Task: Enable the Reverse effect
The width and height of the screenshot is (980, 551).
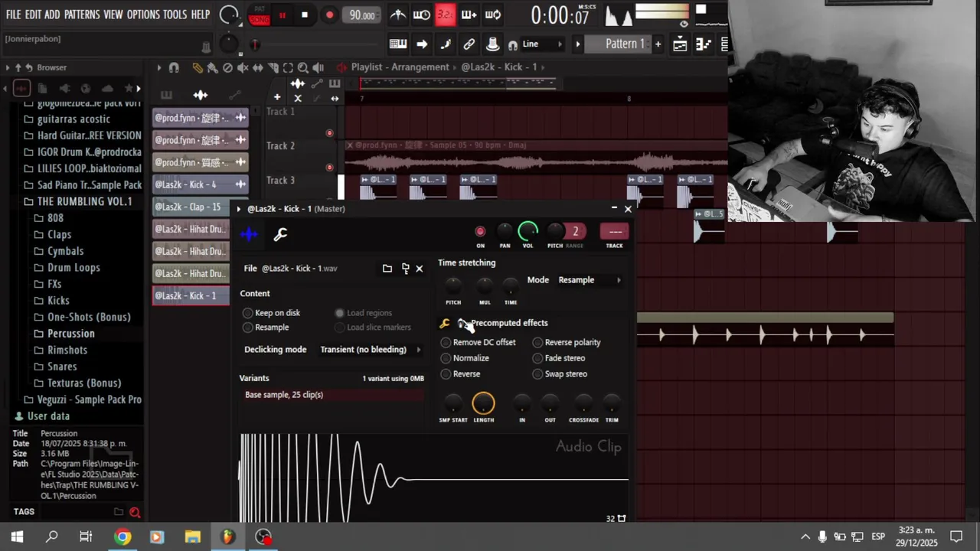Action: tap(461, 374)
